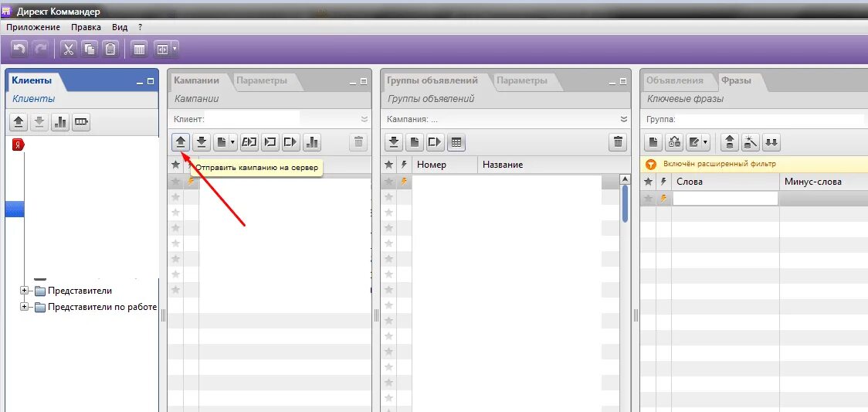
Task: Expand the 'Кампания: ...' row chevron
Action: pos(624,119)
